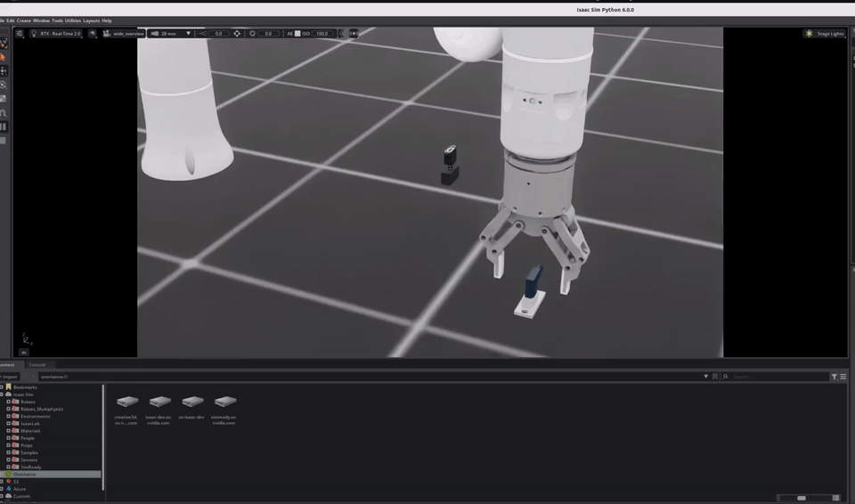Open the Edit menu
This screenshot has width=855, height=504.
click(x=11, y=20)
